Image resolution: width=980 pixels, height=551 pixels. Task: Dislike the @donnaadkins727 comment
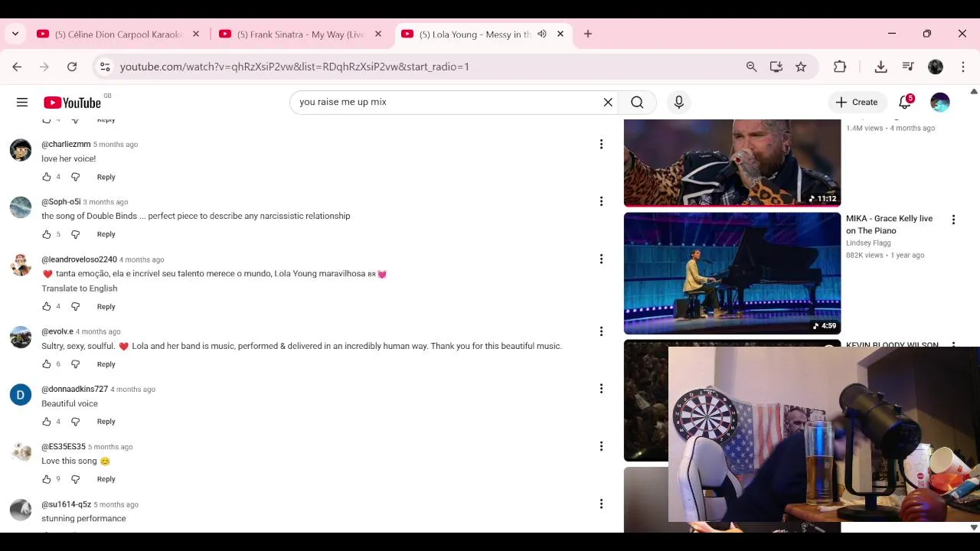[x=75, y=421]
